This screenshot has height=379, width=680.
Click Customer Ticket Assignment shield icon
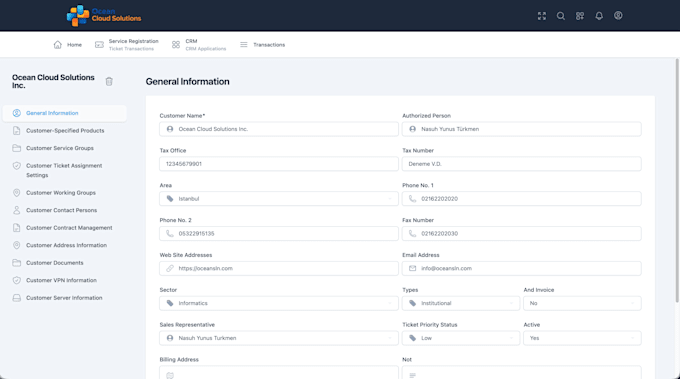[16, 166]
